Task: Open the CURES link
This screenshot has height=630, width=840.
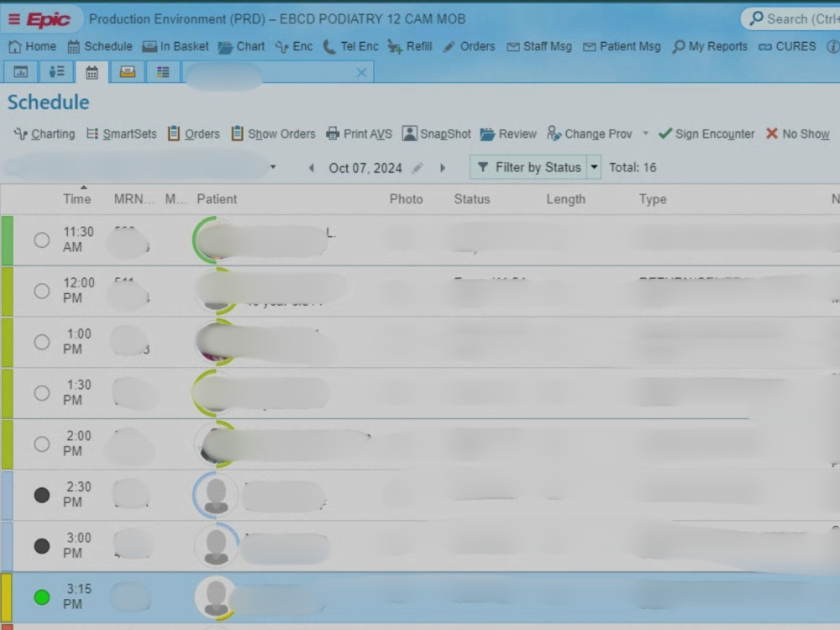Action: [x=787, y=46]
